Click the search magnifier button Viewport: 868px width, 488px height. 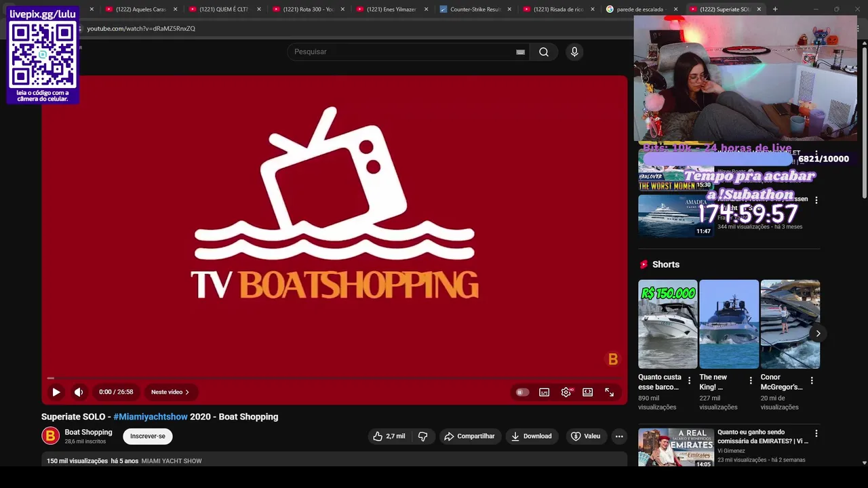(544, 52)
